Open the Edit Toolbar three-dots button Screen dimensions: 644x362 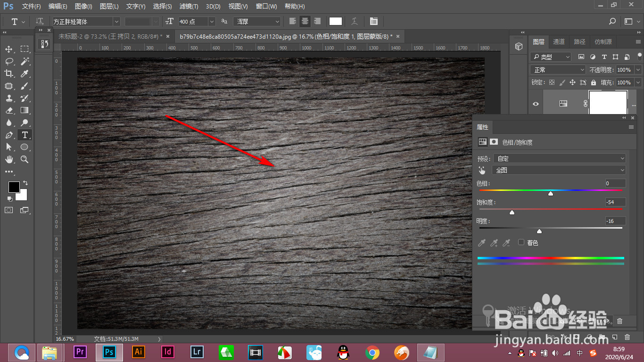(9, 172)
